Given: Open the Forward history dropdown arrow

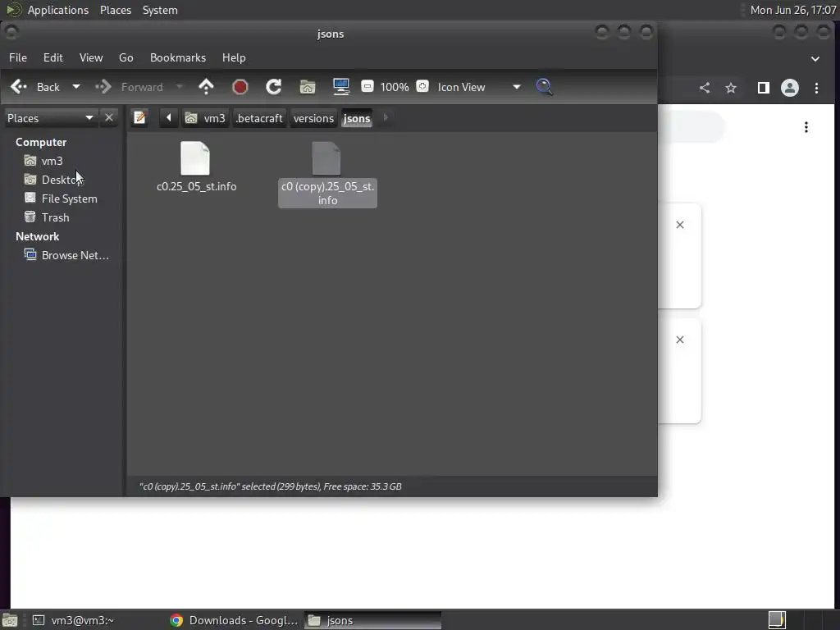Looking at the screenshot, I should pyautogui.click(x=180, y=87).
